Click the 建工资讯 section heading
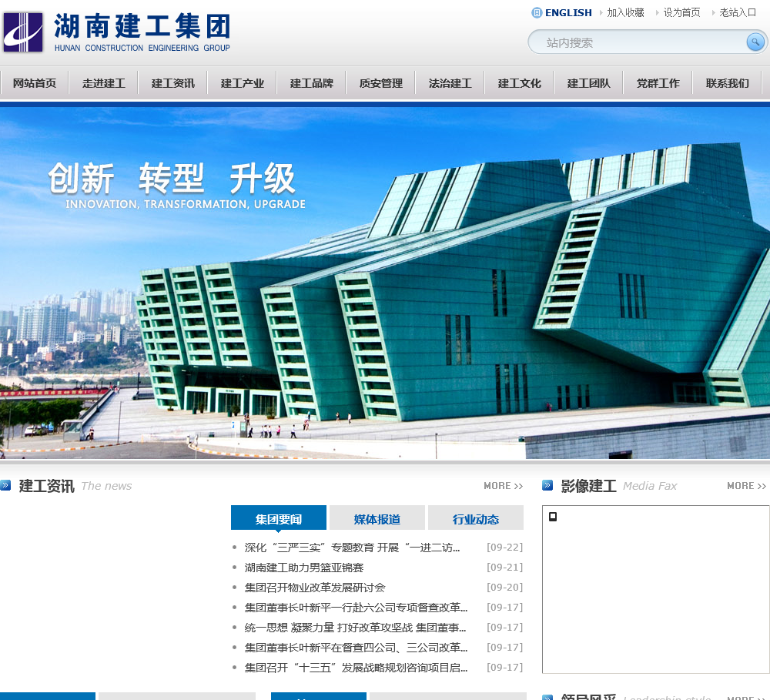Image resolution: width=770 pixels, height=700 pixels. click(x=47, y=486)
